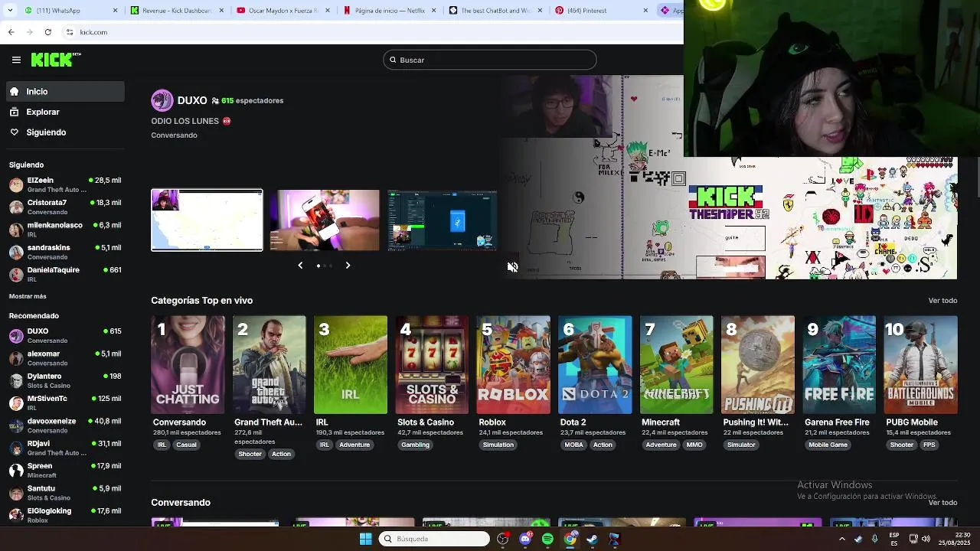
Task: Switch to the Oscar Maydon YouTube tab
Action: (283, 11)
